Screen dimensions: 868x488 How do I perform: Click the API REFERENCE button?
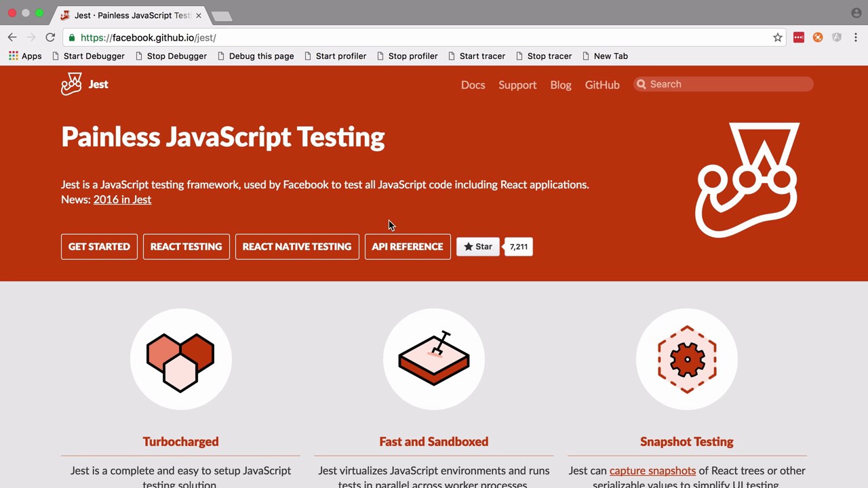(408, 247)
